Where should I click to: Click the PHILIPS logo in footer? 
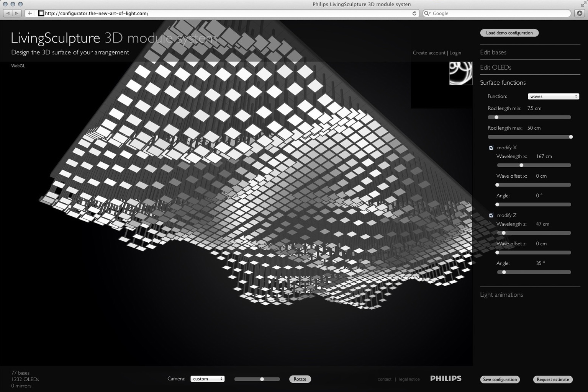446,378
